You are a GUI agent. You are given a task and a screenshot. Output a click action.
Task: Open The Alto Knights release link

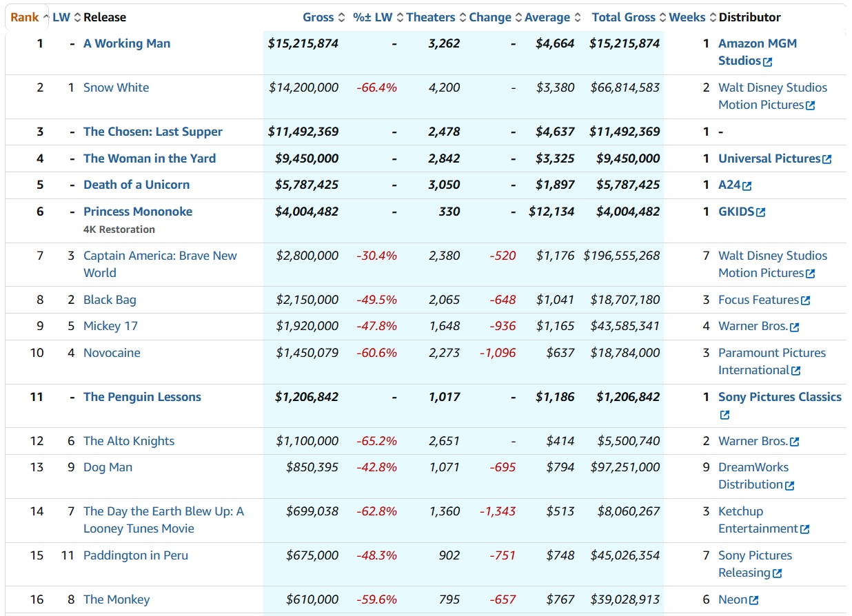tap(129, 441)
